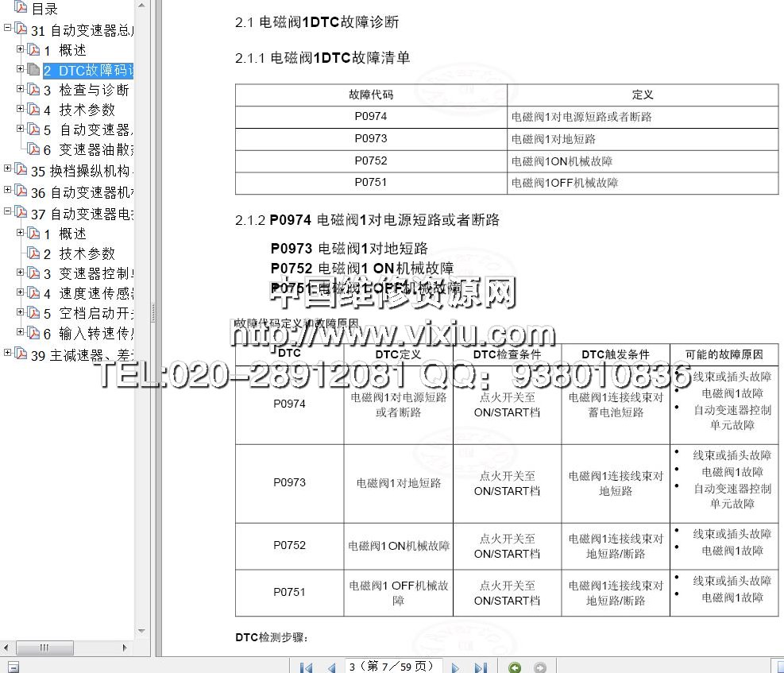Jump to the last page of the document
Screen dimensions: 784x673
(x=481, y=667)
